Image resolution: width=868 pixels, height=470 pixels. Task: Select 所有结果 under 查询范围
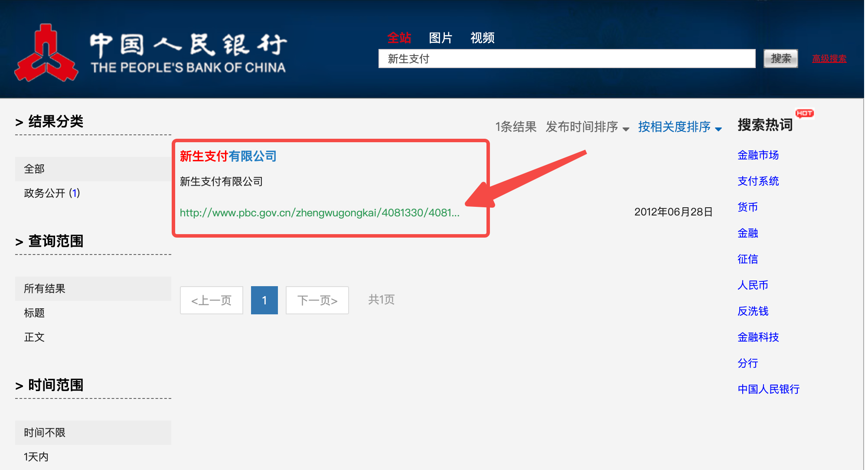93,288
